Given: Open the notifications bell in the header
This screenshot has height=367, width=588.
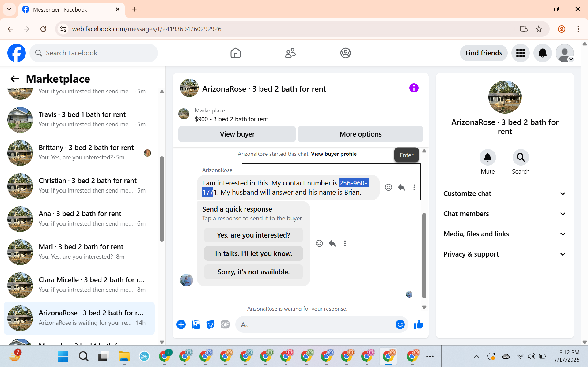Looking at the screenshot, I should click(542, 53).
